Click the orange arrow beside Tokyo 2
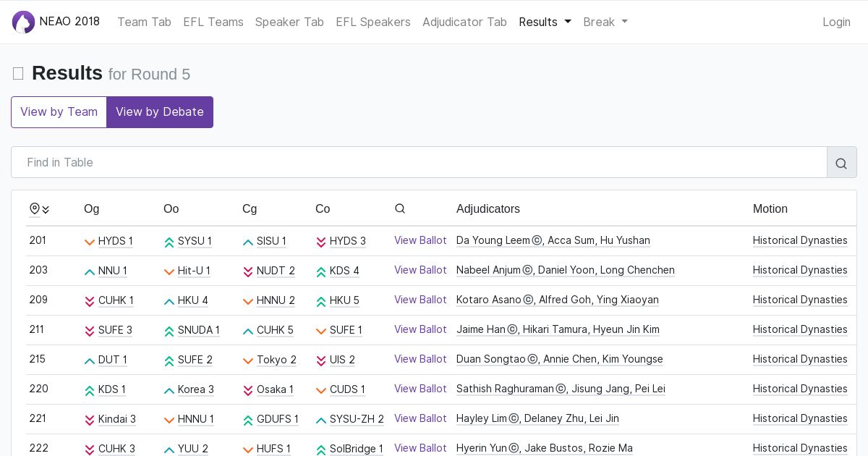 (x=248, y=361)
